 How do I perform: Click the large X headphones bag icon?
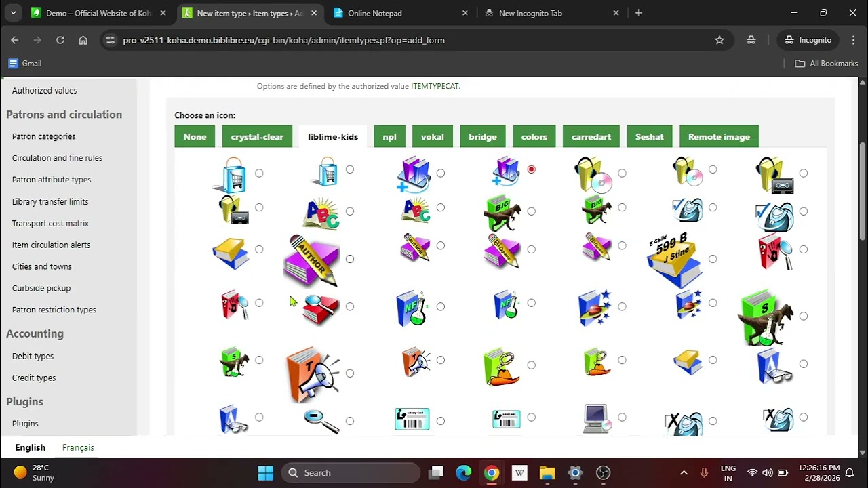point(684,422)
